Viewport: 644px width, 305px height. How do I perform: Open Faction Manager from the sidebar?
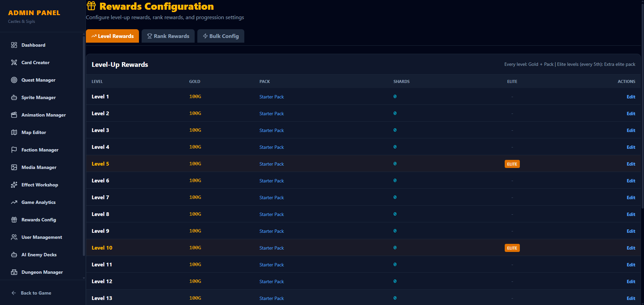point(42,150)
